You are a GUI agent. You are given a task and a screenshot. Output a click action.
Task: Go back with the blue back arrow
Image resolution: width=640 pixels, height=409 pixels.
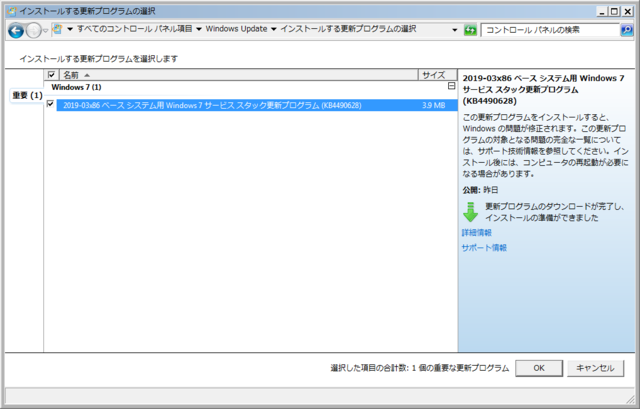pos(16,30)
